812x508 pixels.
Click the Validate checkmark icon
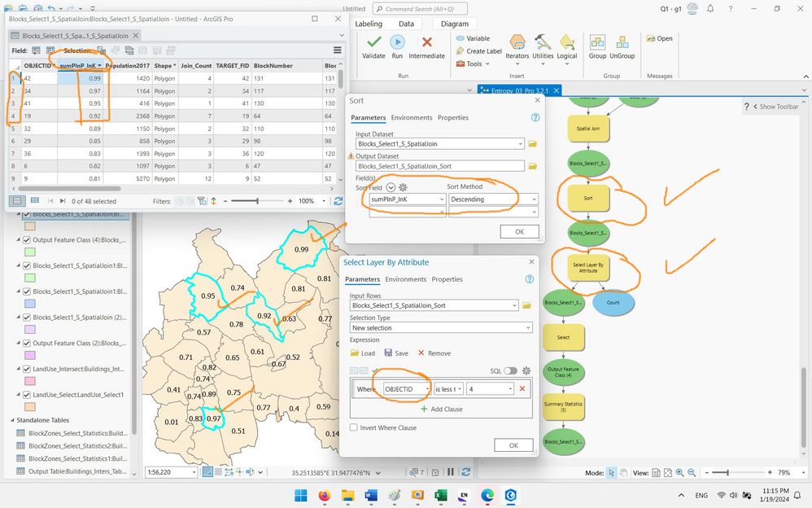[x=373, y=42]
